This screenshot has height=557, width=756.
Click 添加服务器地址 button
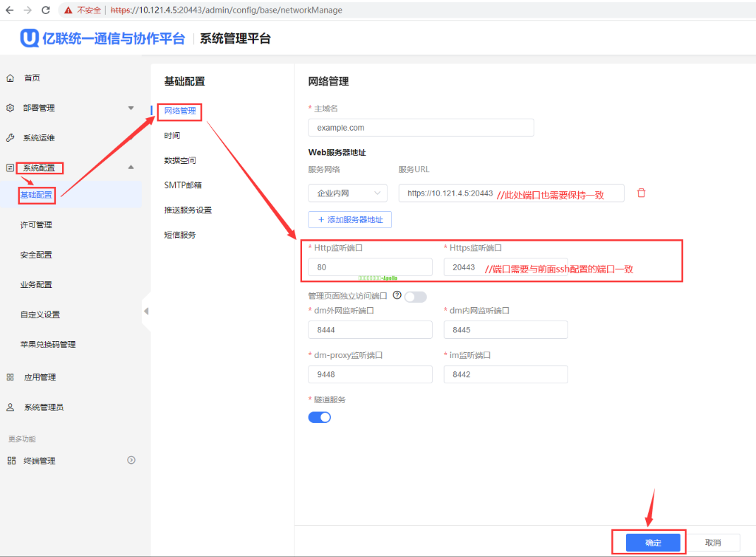point(350,220)
